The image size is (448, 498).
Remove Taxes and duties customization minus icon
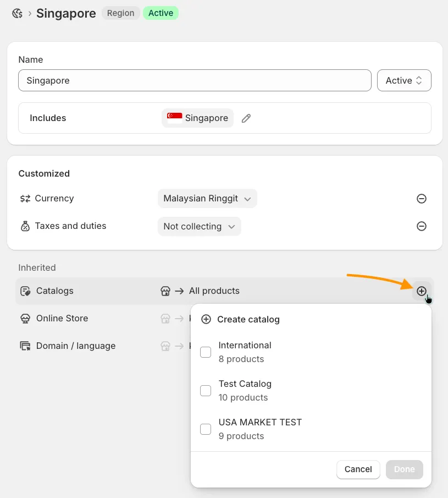coord(422,226)
